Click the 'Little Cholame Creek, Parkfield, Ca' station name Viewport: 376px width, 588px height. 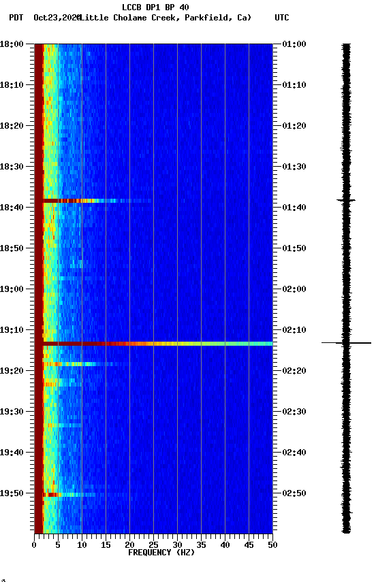(x=165, y=18)
